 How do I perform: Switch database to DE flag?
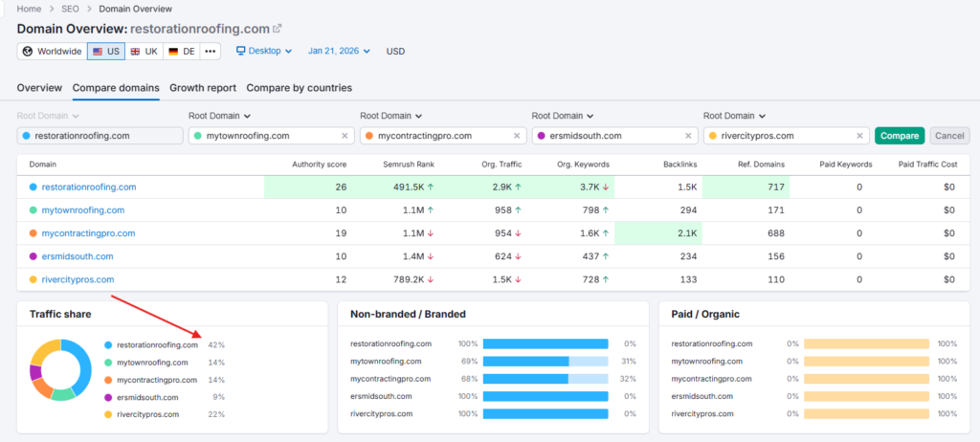[181, 51]
